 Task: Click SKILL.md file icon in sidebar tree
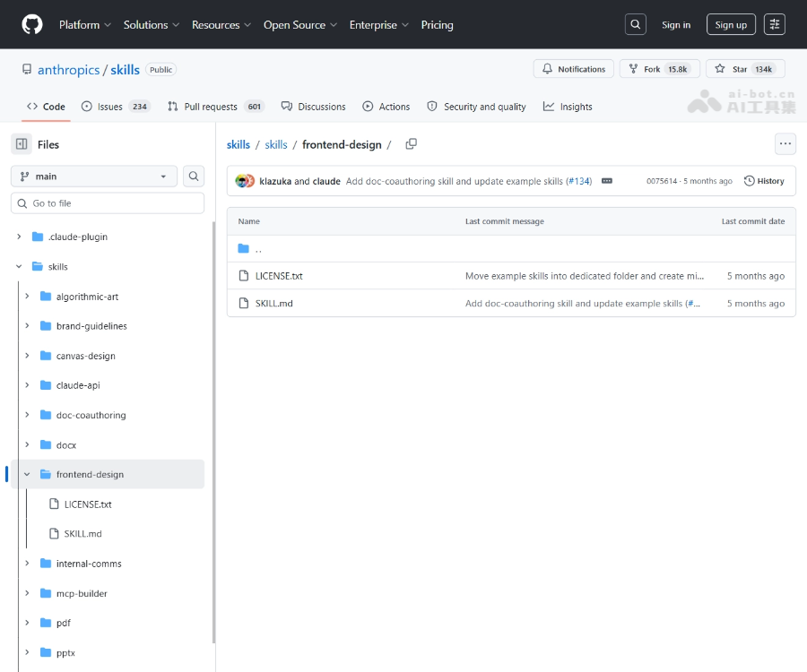click(x=54, y=534)
